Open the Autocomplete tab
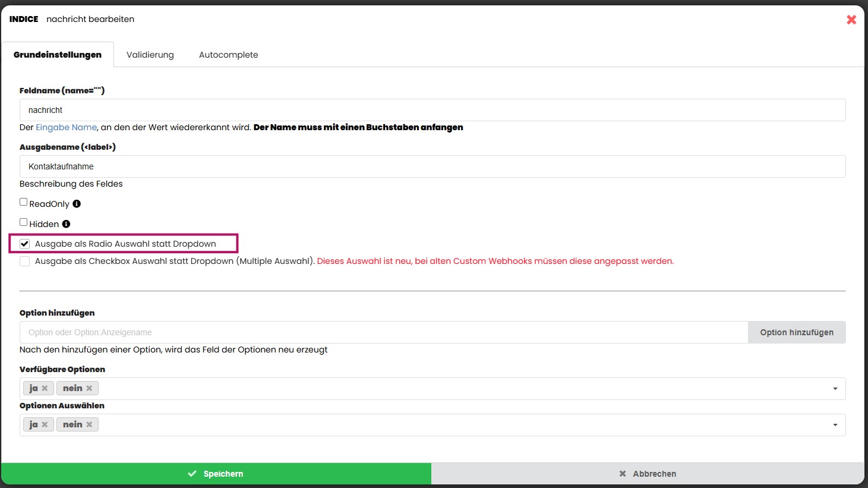Image resolution: width=868 pixels, height=488 pixels. 228,55
